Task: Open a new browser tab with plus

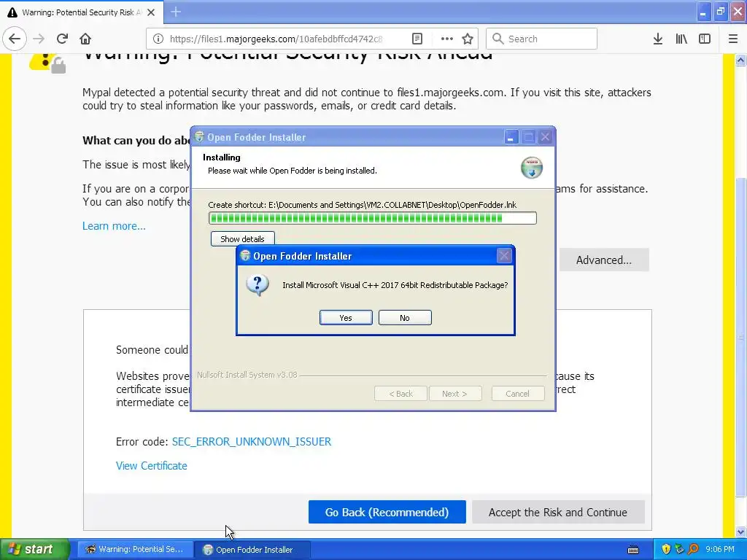Action: 176,12
